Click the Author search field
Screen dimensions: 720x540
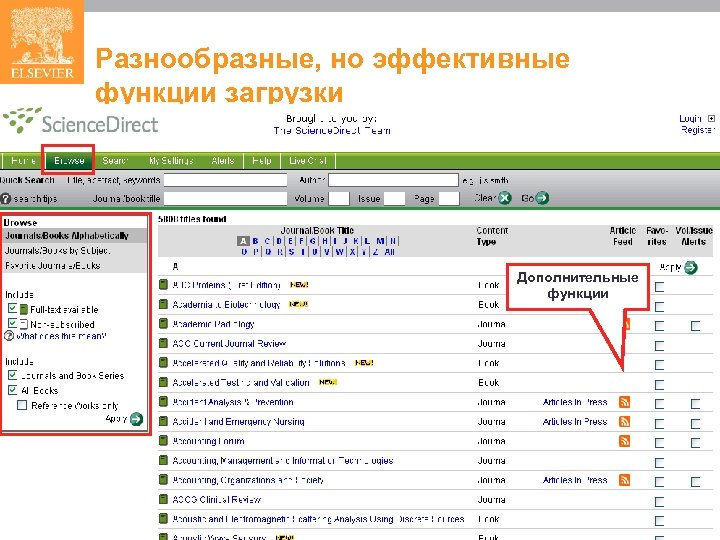[394, 180]
